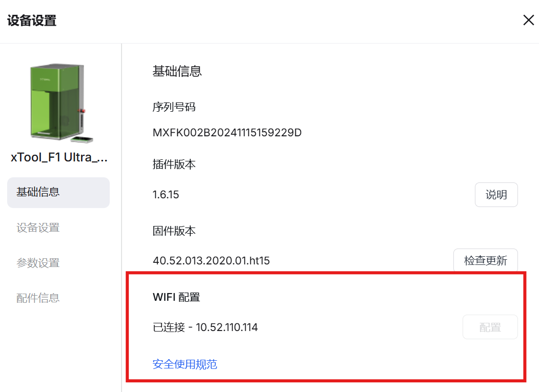This screenshot has height=392, width=539.
Task: Click the serial number MXFK002B20241115159229D
Action: [x=227, y=133]
